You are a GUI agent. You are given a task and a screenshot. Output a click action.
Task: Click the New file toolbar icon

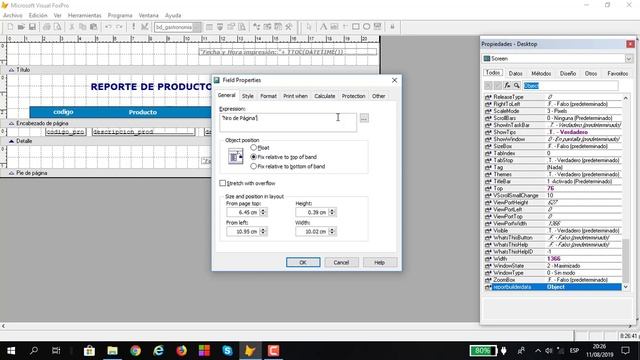[x=10, y=27]
